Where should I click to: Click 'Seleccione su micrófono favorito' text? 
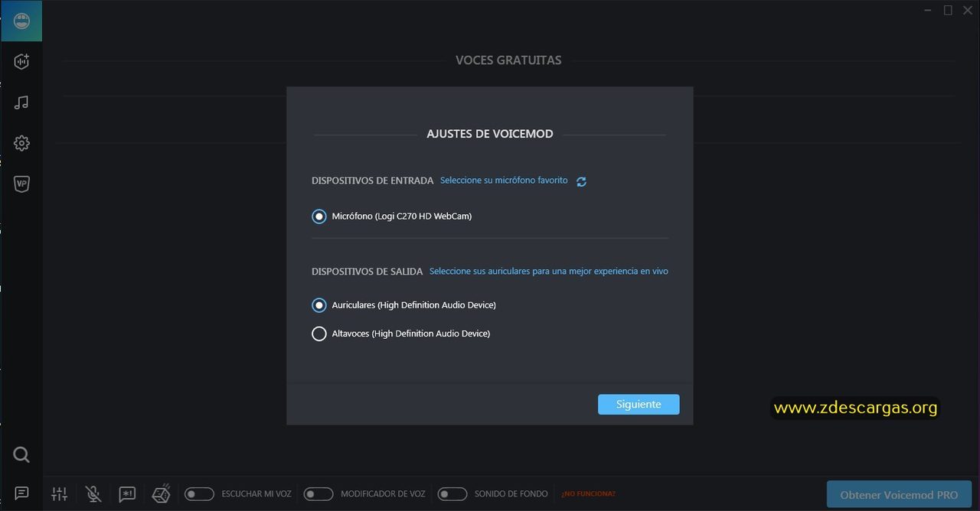pyautogui.click(x=504, y=181)
